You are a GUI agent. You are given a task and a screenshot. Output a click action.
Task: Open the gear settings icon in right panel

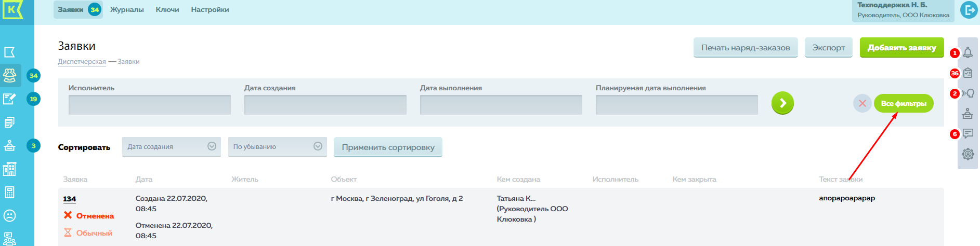tap(968, 154)
